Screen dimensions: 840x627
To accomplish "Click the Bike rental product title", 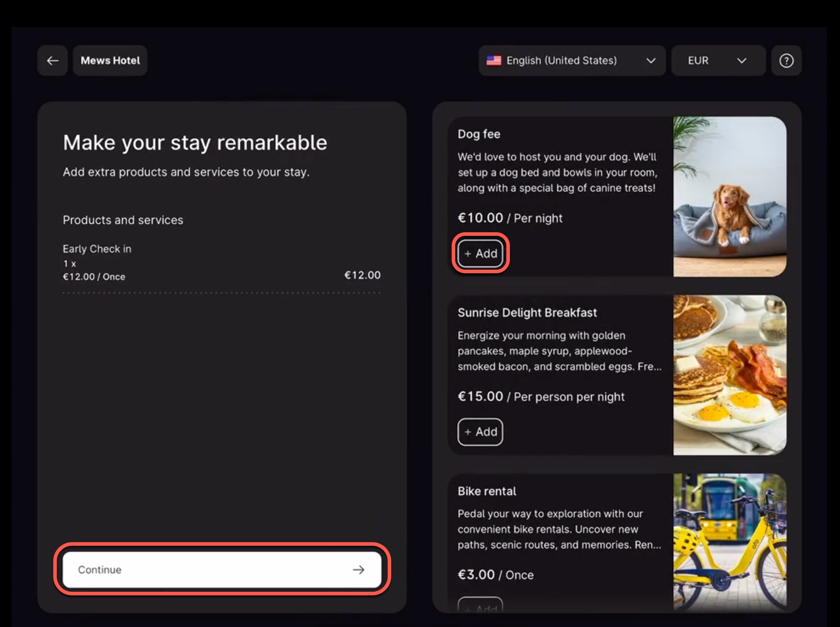I will pyautogui.click(x=487, y=491).
